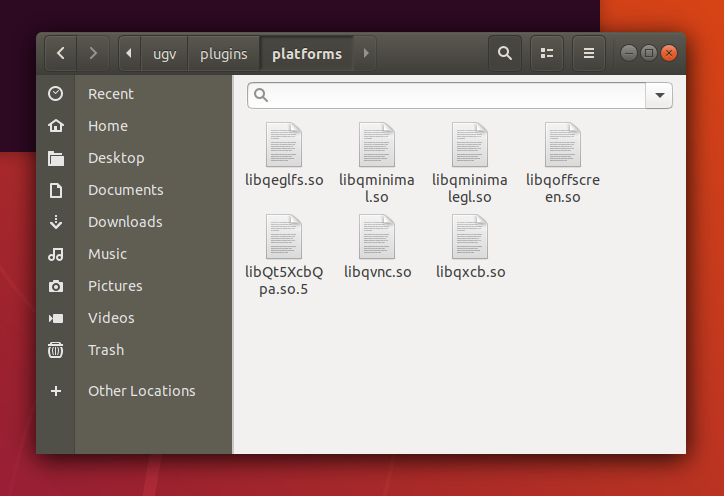Screen dimensions: 724x496
Task: Select the libqminimal.so file icon
Action: coord(377,145)
